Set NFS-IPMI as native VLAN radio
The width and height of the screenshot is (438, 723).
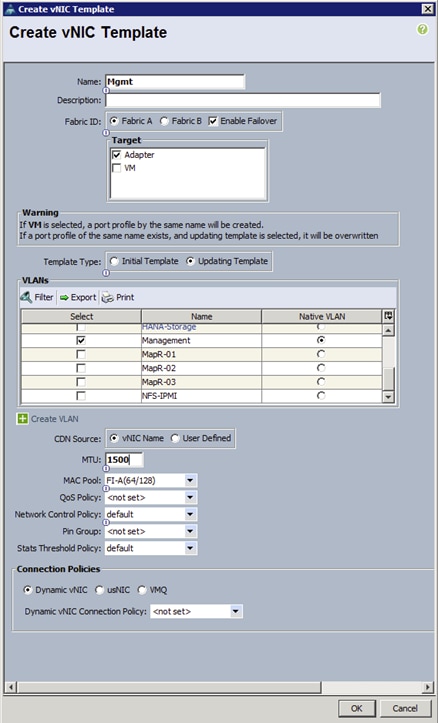click(321, 396)
